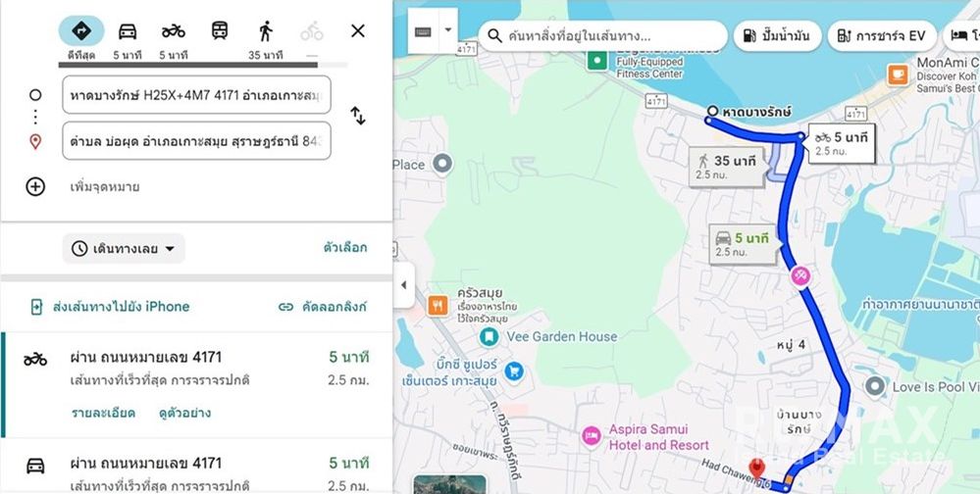Viewport: 980px width, 494px height.
Task: Select the motorcycle travel mode
Action: [x=174, y=38]
